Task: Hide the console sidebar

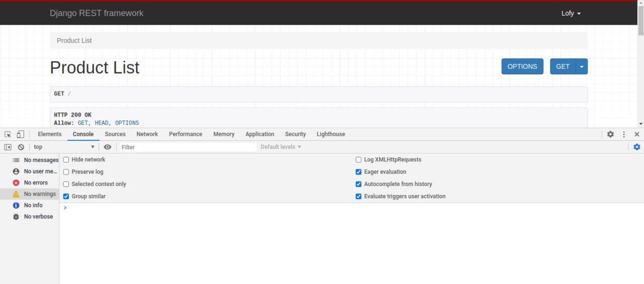Action: point(8,147)
